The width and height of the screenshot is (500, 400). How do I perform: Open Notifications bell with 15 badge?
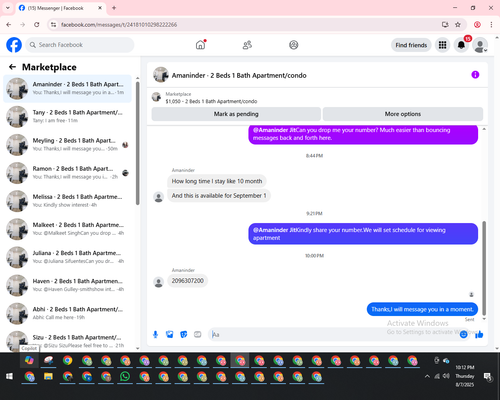click(461, 45)
